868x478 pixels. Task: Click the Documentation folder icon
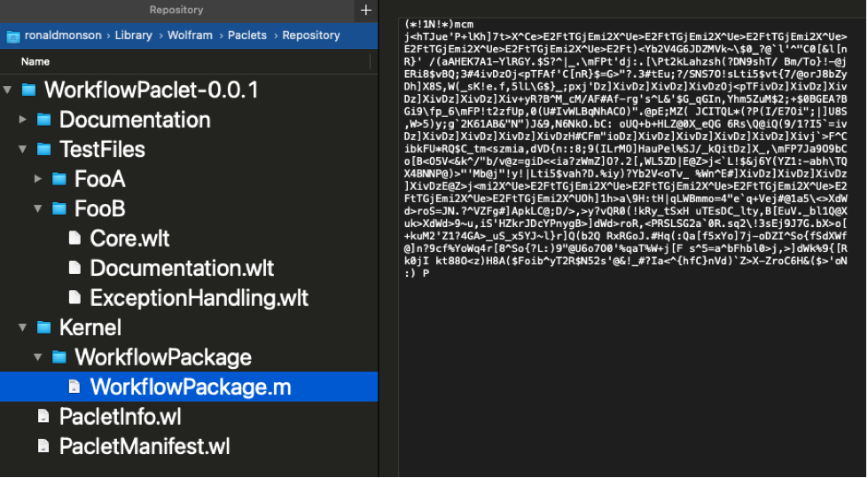pyautogui.click(x=44, y=120)
